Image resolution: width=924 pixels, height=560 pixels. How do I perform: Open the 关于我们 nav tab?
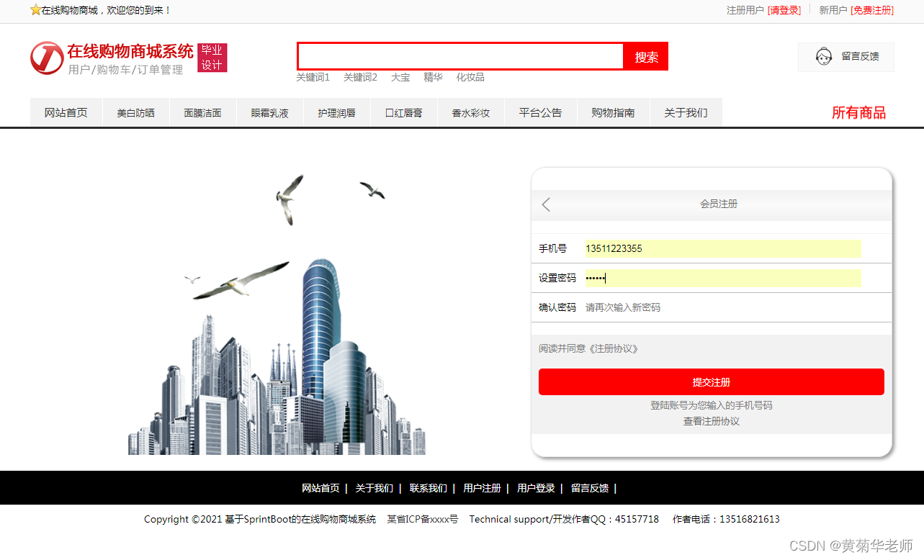[x=686, y=113]
